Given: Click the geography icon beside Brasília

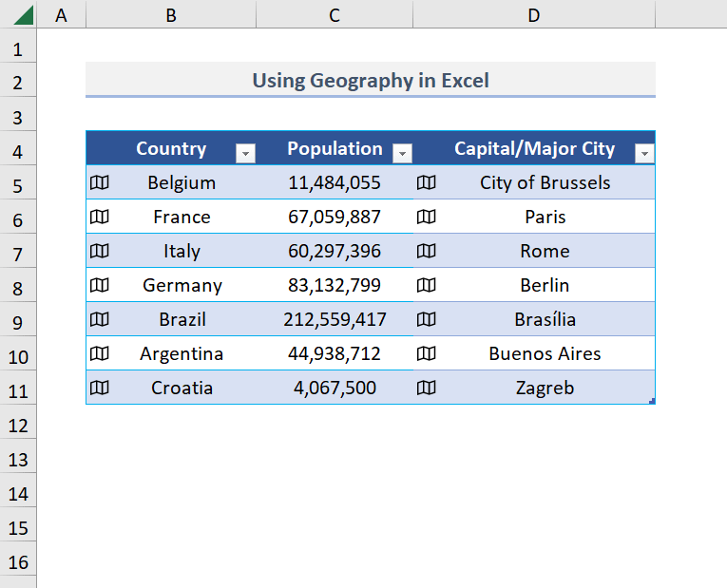Looking at the screenshot, I should point(427,319).
